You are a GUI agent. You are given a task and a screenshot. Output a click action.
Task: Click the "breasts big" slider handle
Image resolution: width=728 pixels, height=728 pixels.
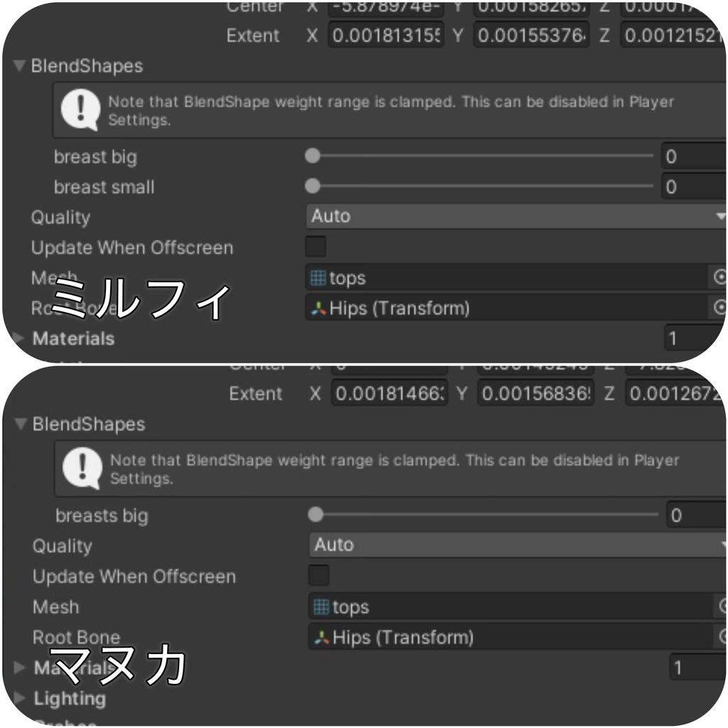pyautogui.click(x=316, y=515)
